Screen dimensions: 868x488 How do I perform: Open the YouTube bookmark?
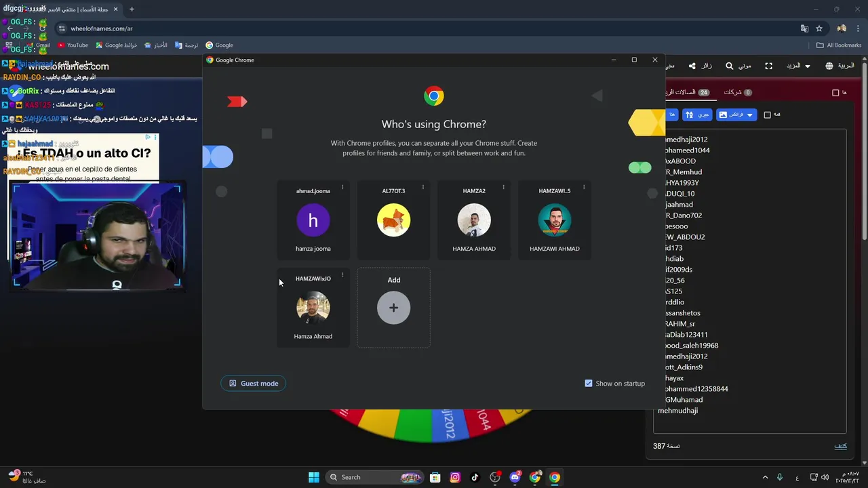click(x=73, y=45)
